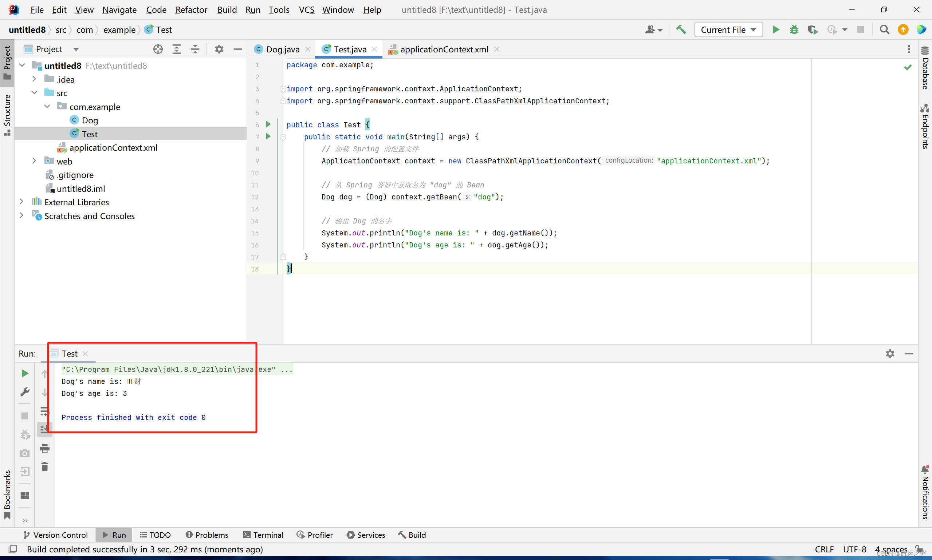Start debugging with the bug icon
Viewport: 932px width, 560px height.
[794, 29]
